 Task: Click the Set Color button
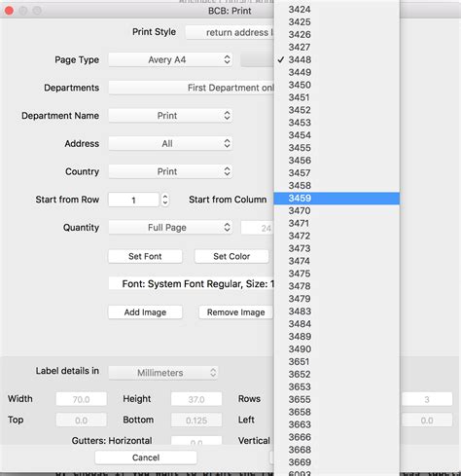231,256
